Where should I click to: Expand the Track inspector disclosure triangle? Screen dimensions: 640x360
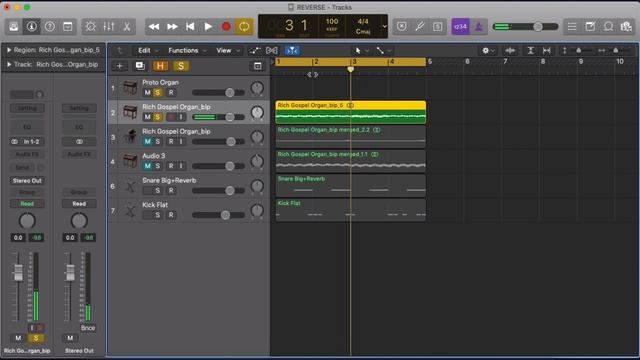click(x=9, y=64)
